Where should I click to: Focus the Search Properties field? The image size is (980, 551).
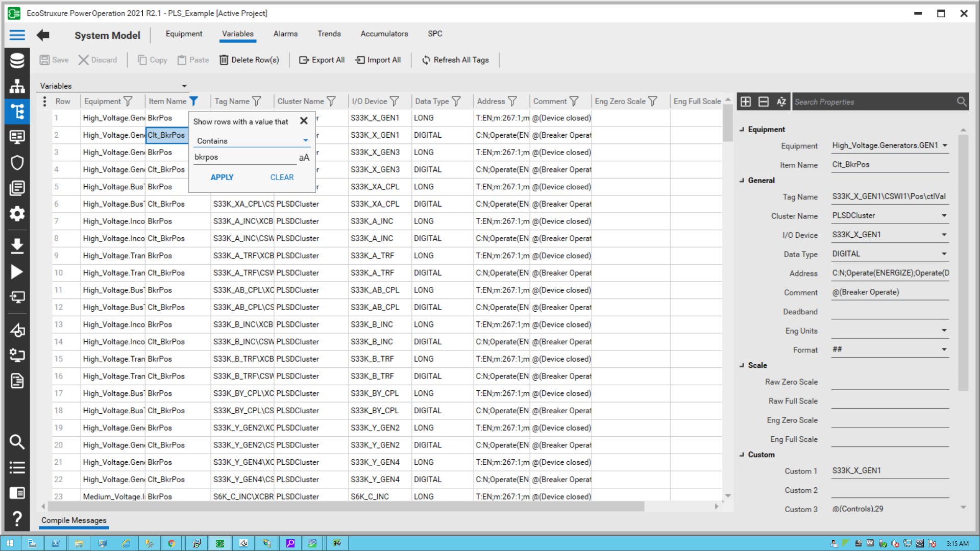tap(874, 102)
